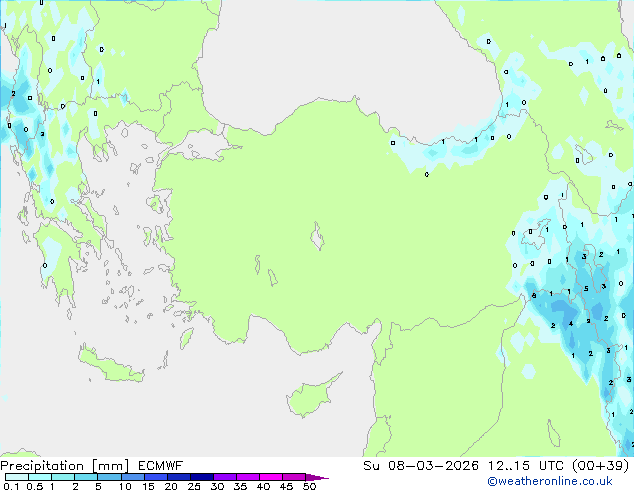Click the "20" legend scale value

tap(171, 486)
